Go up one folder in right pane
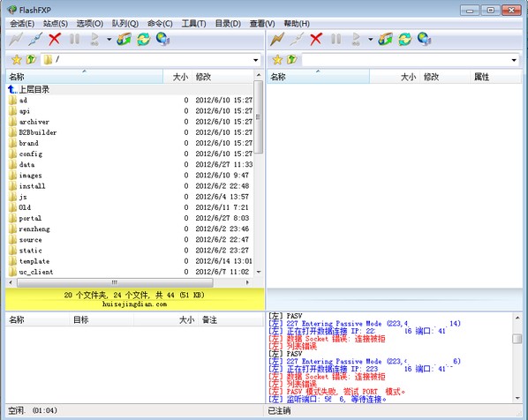 (292, 60)
